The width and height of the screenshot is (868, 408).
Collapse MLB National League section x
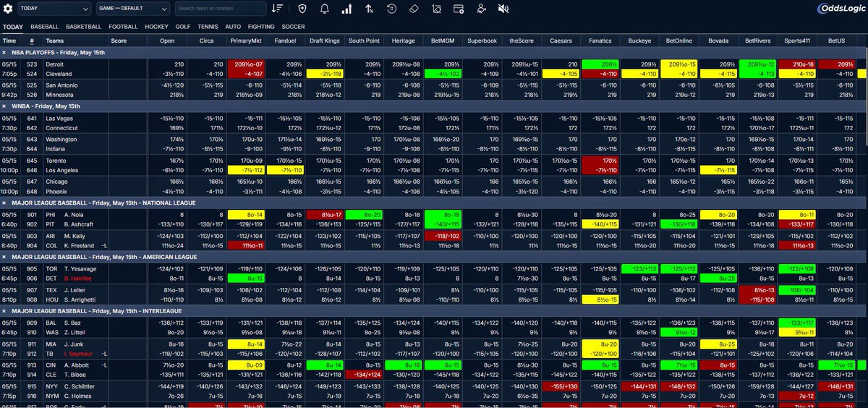[x=4, y=203]
